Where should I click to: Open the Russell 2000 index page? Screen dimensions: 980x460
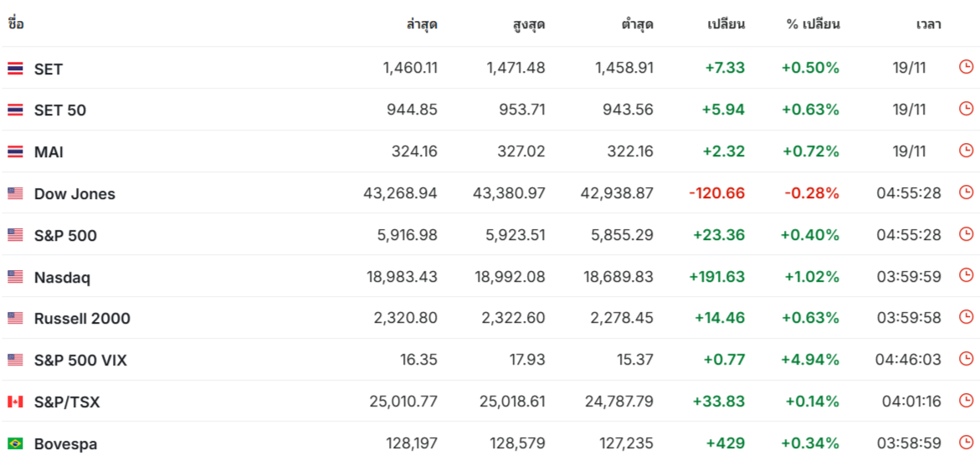click(82, 319)
